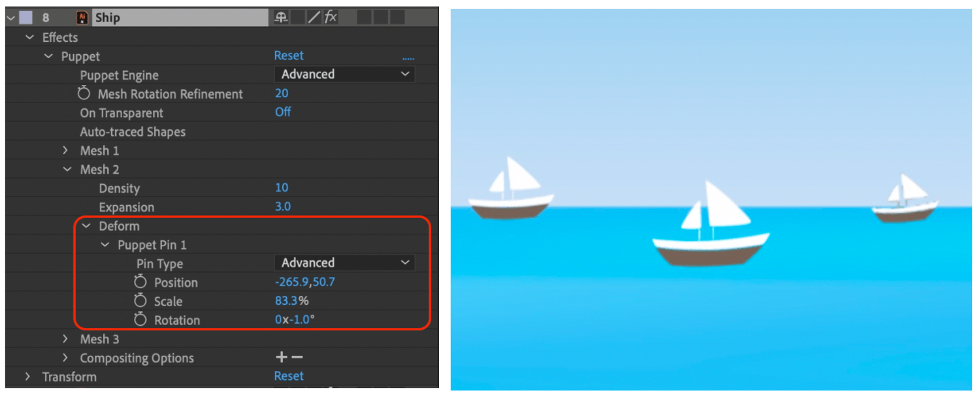The image size is (980, 397).
Task: Click the plus icon under Compositing Options
Action: [x=281, y=357]
